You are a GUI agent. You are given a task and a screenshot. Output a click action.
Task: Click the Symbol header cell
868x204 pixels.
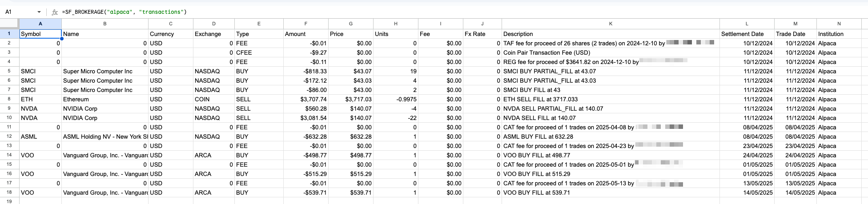coord(40,34)
